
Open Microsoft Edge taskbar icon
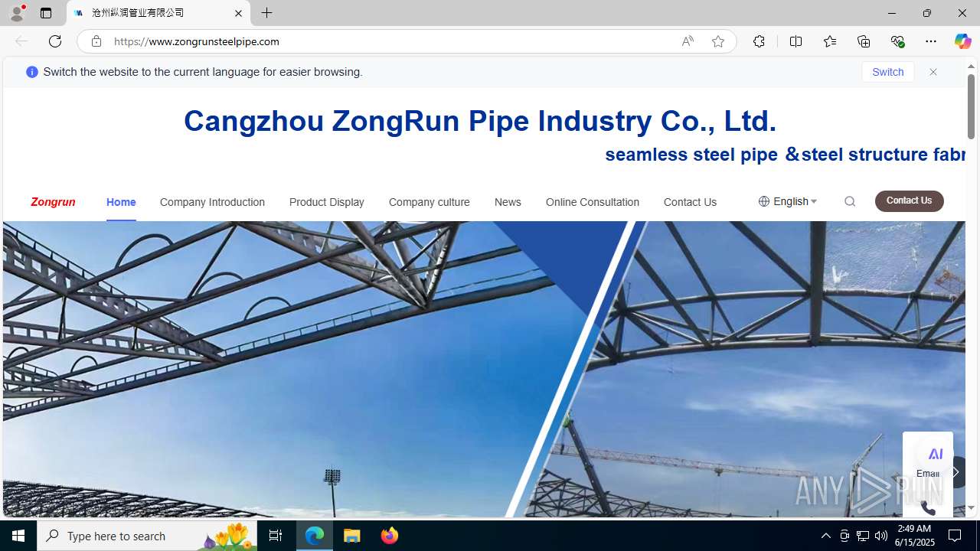(315, 536)
